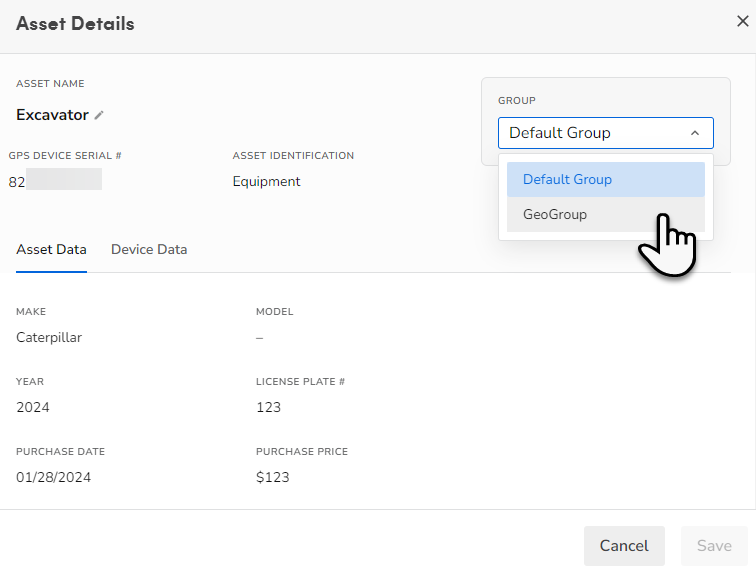Edit the asset name using pencil icon

click(x=99, y=115)
